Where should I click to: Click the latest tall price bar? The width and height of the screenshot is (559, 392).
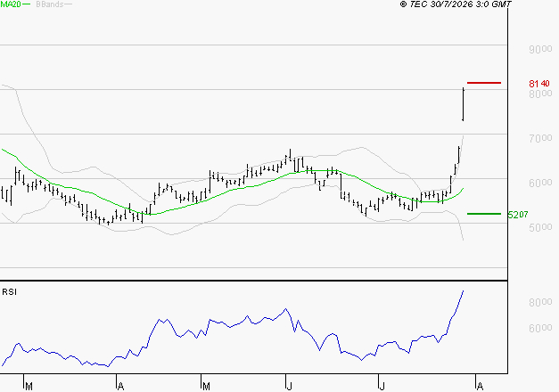click(x=463, y=104)
